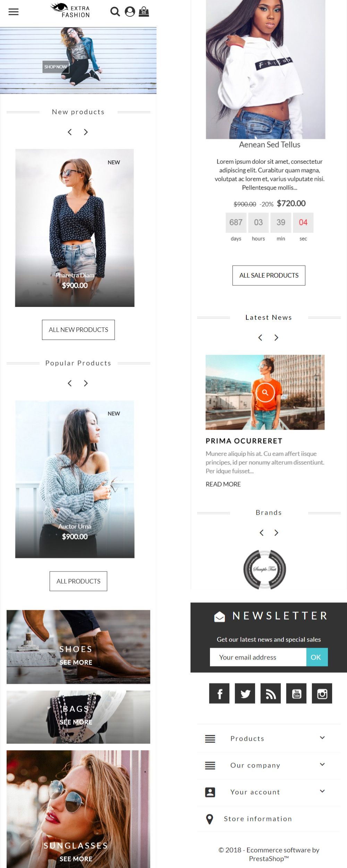Open the READ MORE news link
The image size is (347, 868).
click(x=223, y=484)
